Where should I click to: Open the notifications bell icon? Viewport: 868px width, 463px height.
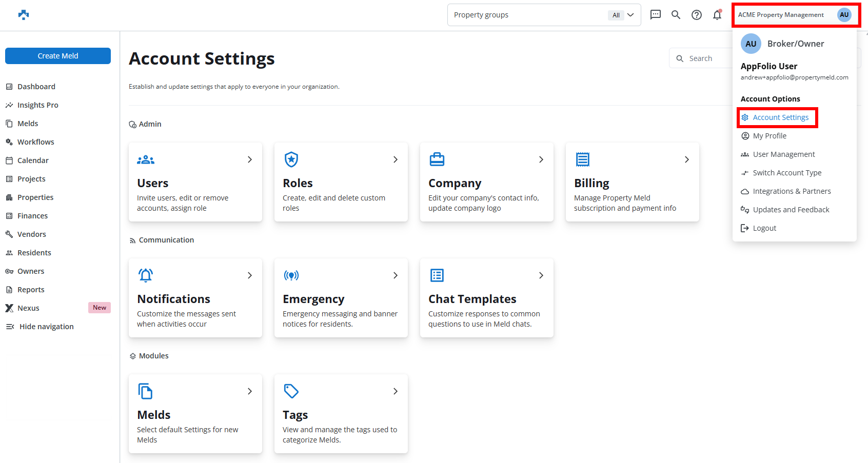pos(717,15)
